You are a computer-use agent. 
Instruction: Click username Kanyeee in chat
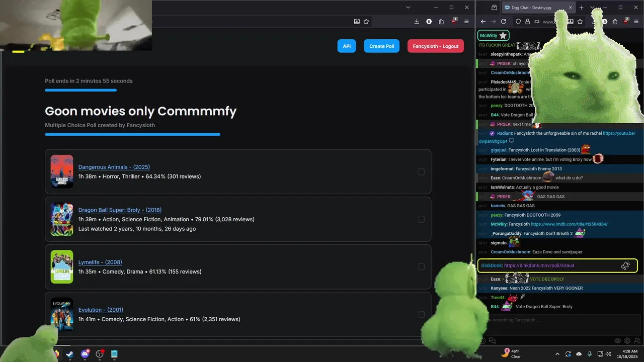point(499,289)
